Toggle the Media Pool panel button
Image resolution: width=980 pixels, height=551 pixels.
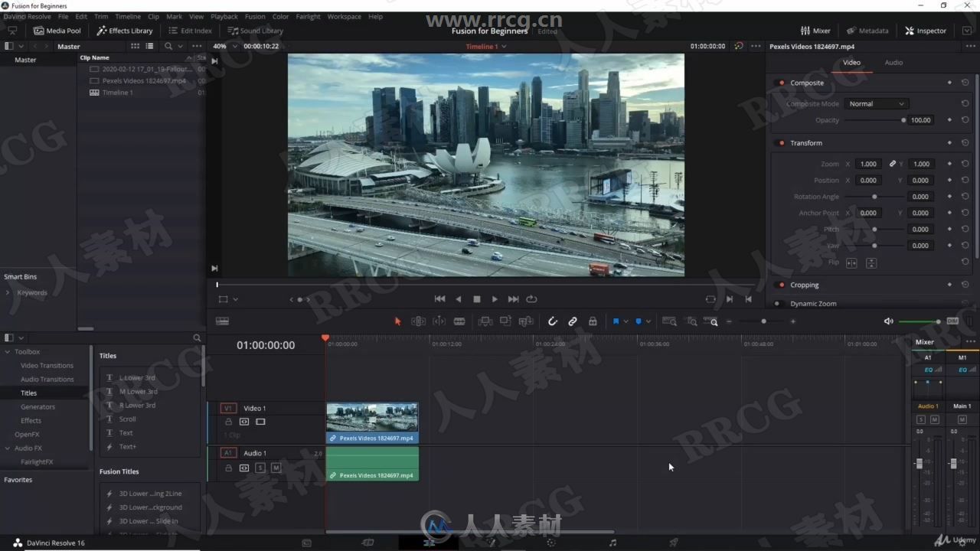57,31
